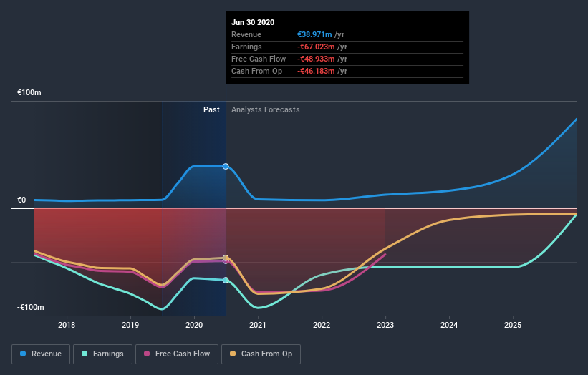Click the Analysts Forecasts label
The image size is (588, 375).
[x=266, y=109]
